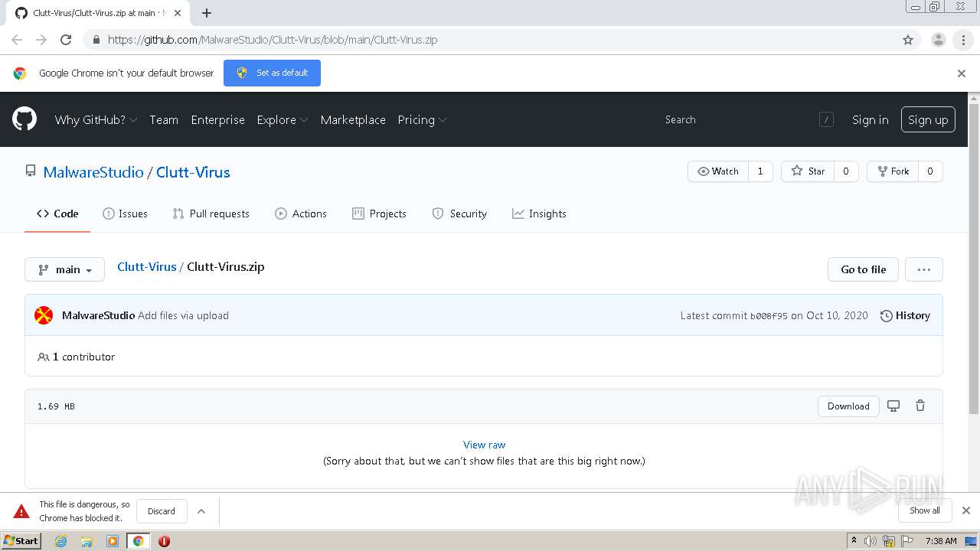Open the Insights tab
Screen dimensions: 980x551
coord(539,214)
